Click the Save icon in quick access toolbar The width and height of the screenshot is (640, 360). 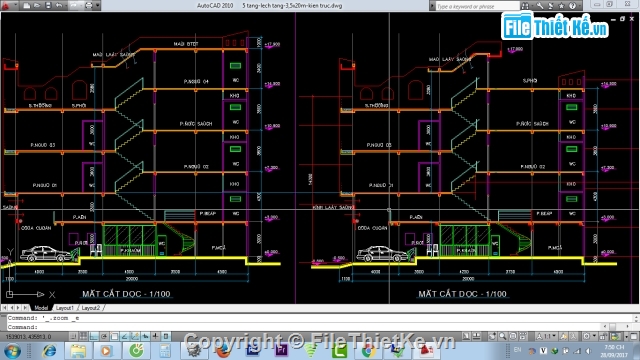(x=48, y=5)
